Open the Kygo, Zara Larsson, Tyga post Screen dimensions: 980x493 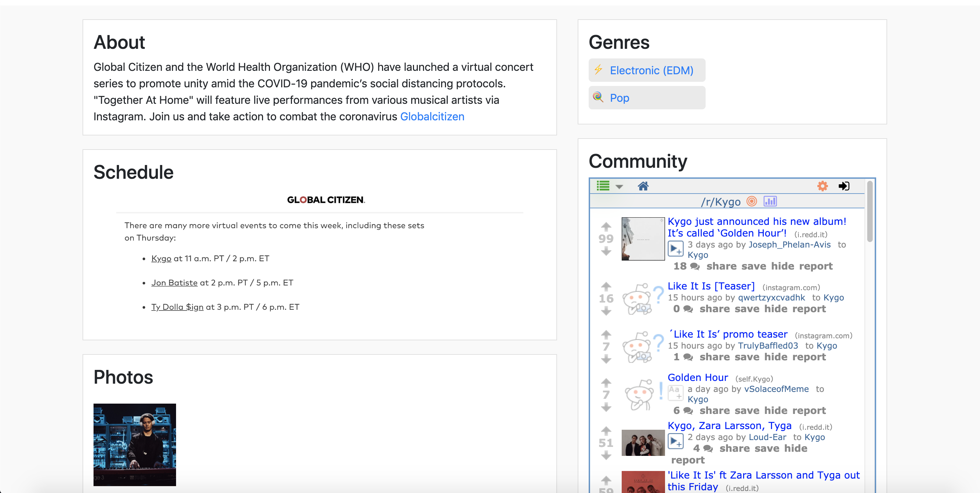[x=729, y=425]
